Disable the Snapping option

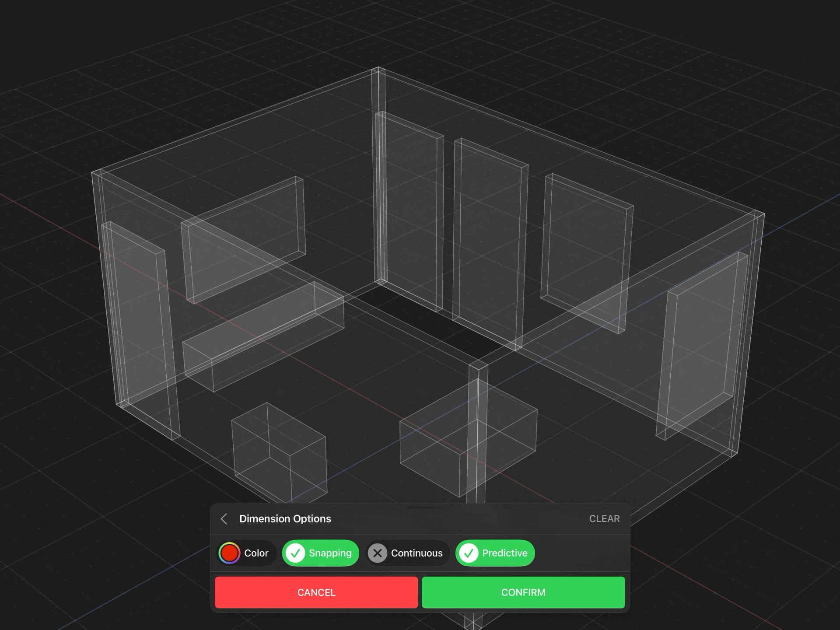coord(320,553)
